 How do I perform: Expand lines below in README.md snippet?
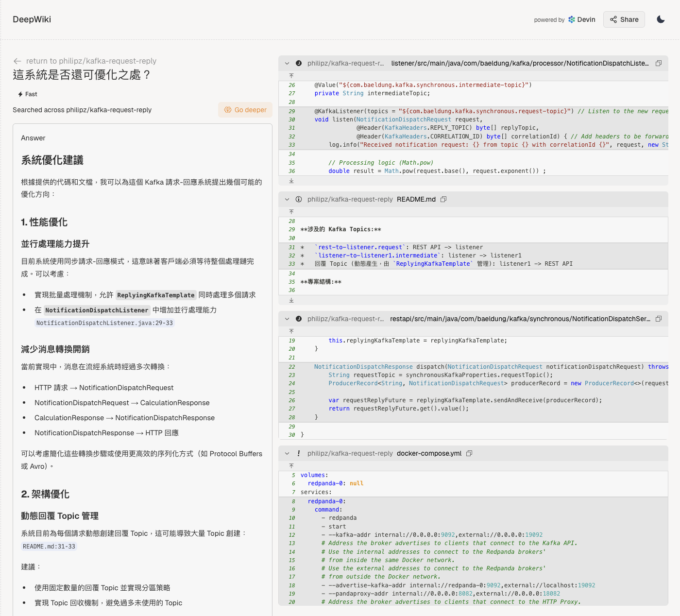tap(291, 300)
